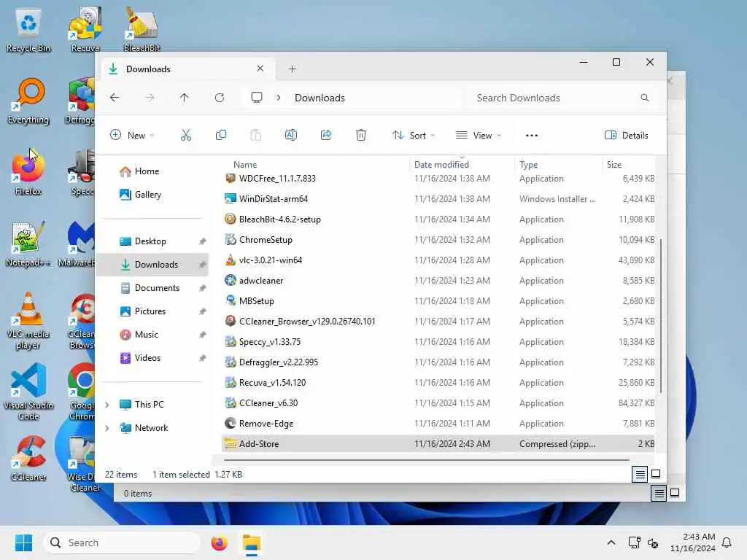Select Pictures in navigation pane
Image resolution: width=747 pixels, height=560 pixels.
(x=152, y=311)
